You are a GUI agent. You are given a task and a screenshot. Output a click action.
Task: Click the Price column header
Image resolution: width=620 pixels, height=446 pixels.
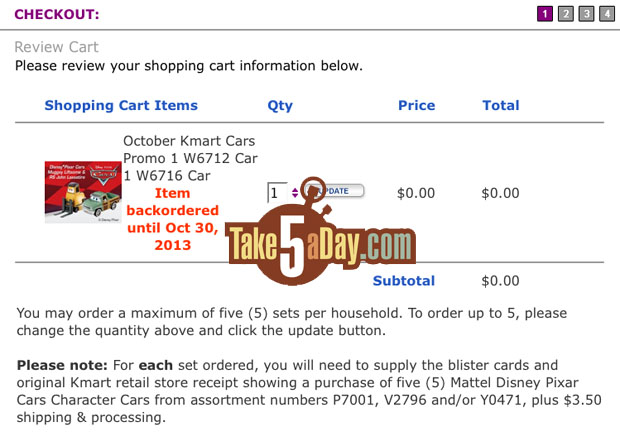point(416,105)
